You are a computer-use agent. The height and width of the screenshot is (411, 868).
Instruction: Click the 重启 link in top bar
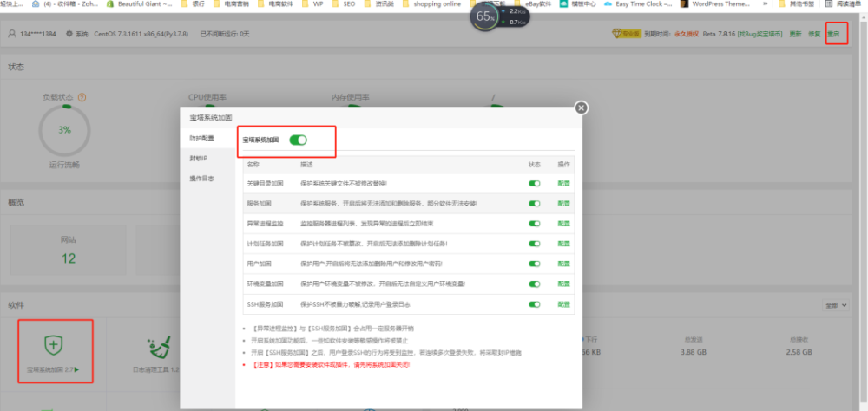pos(834,34)
